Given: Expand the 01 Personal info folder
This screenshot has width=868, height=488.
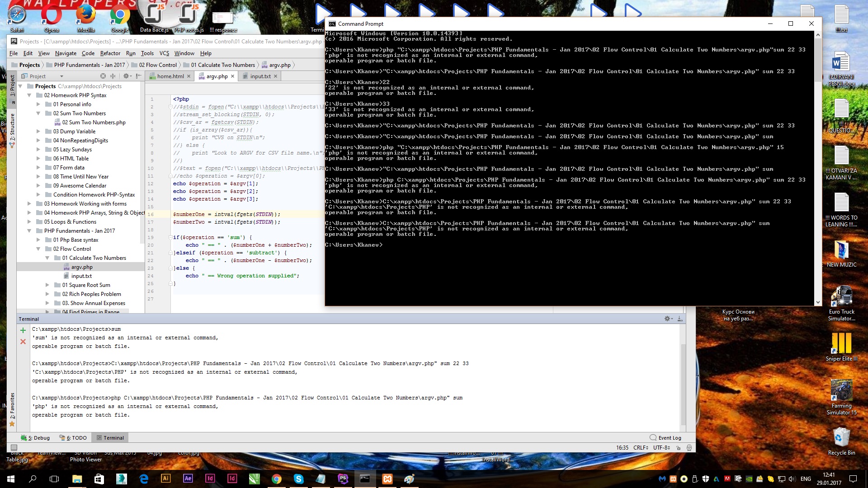Looking at the screenshot, I should coord(38,104).
